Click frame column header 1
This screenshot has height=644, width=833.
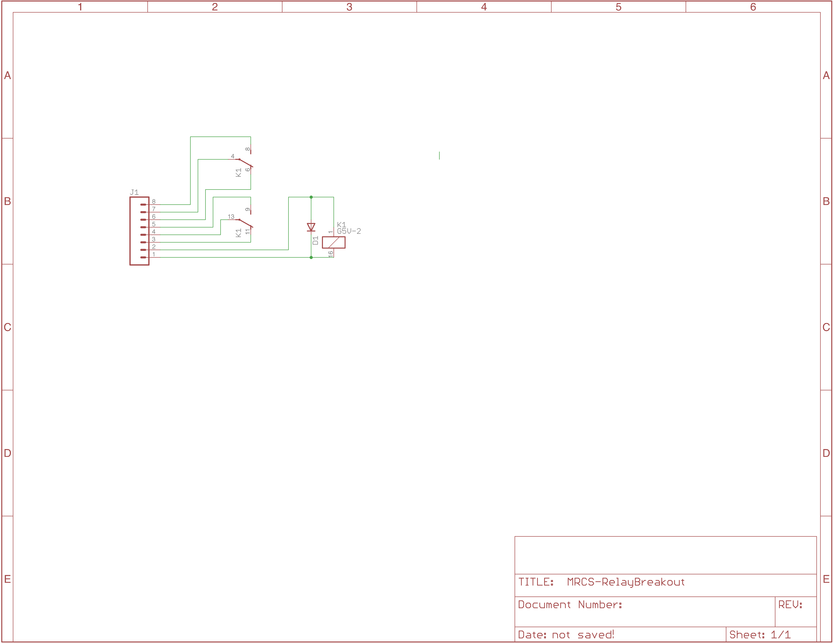pos(80,7)
